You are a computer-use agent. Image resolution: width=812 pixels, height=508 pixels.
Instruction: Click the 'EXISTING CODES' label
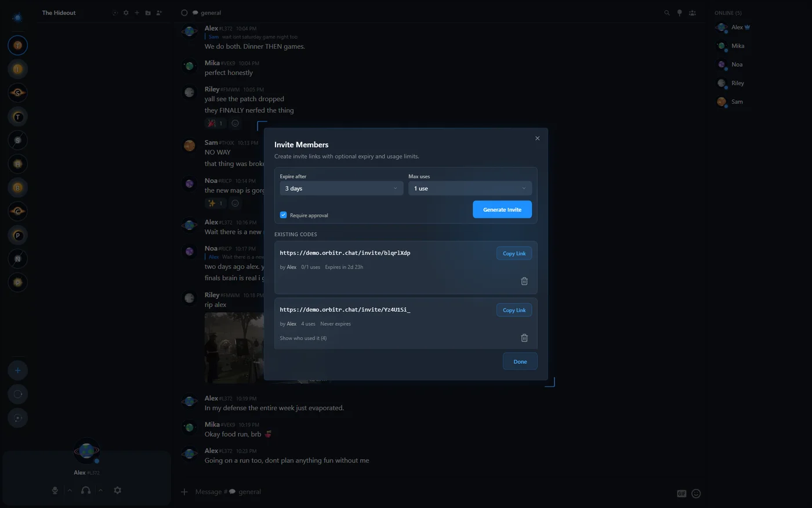click(296, 235)
